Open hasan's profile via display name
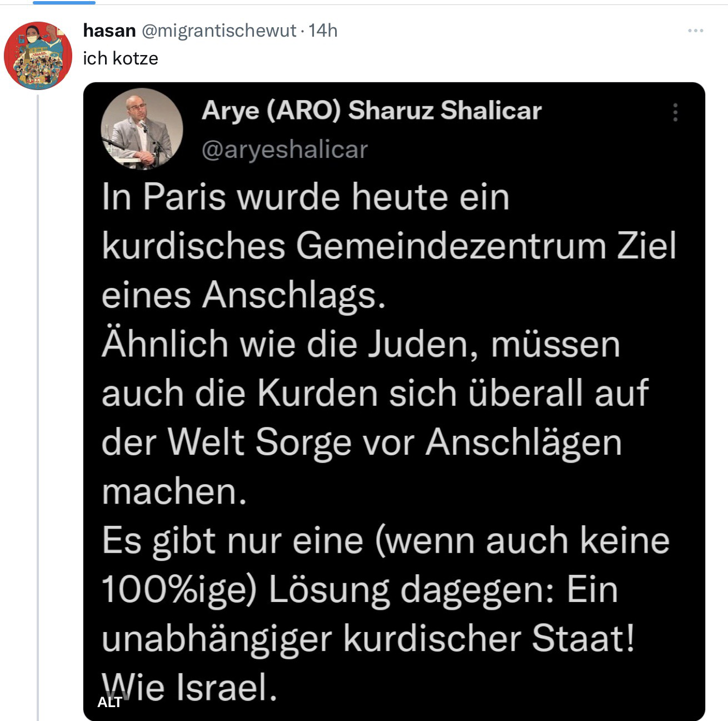 109,31
